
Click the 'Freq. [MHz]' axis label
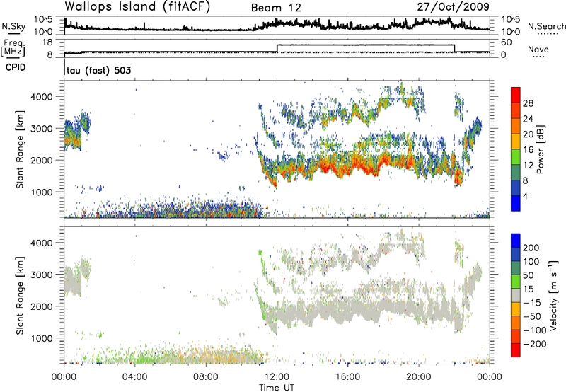pyautogui.click(x=13, y=47)
